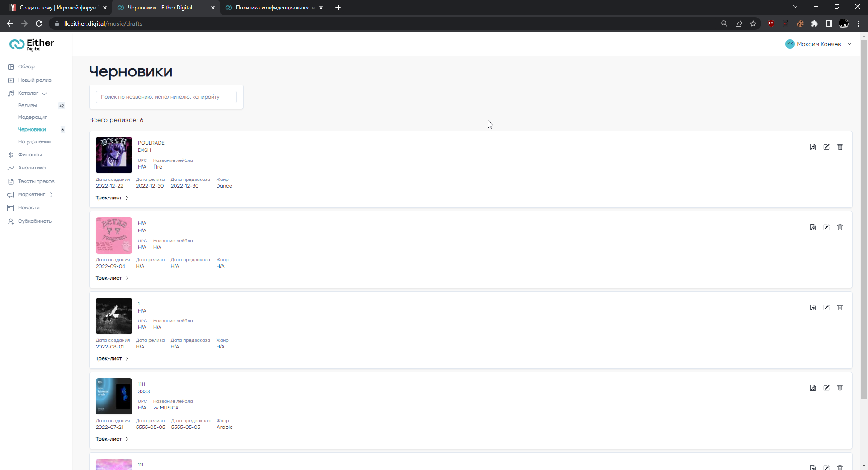Open Максим Коняев user account dropdown

tap(818, 44)
